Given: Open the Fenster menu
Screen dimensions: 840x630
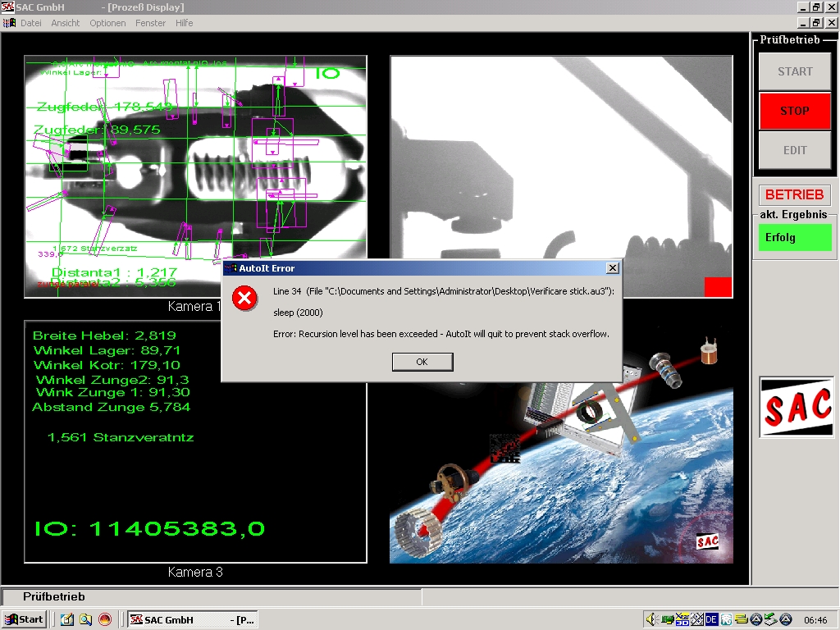Looking at the screenshot, I should (x=151, y=23).
